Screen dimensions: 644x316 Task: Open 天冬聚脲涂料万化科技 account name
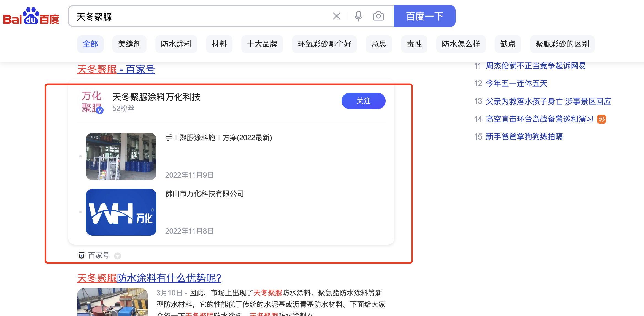[x=156, y=97]
